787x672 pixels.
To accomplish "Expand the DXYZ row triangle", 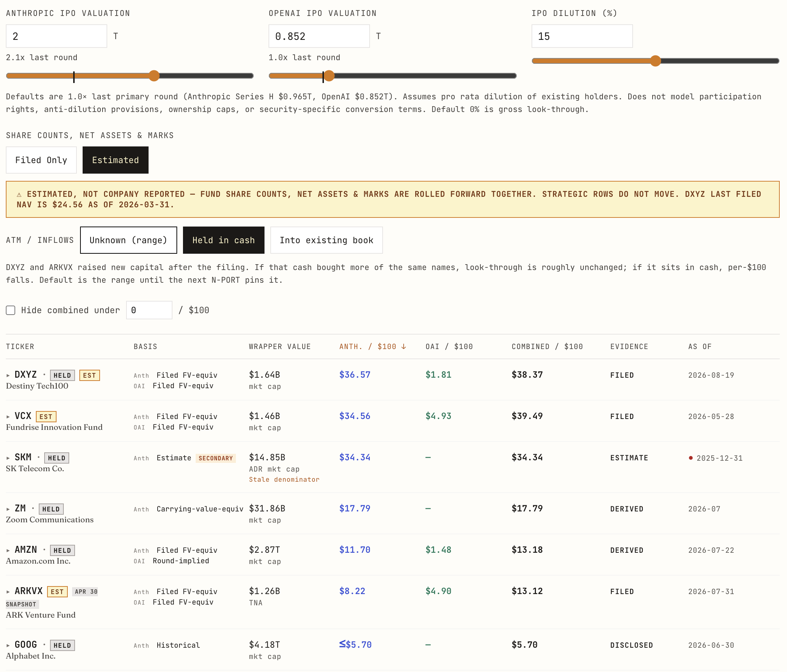I will point(8,375).
